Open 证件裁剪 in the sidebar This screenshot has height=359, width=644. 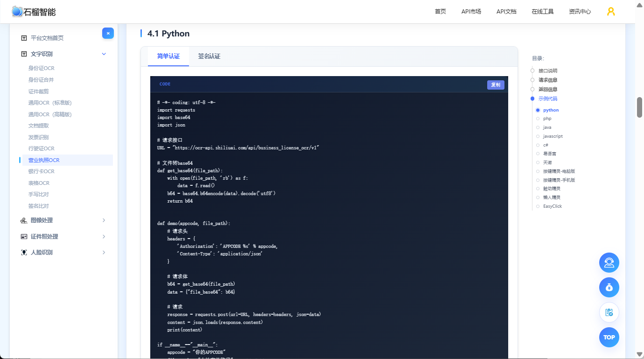38,92
